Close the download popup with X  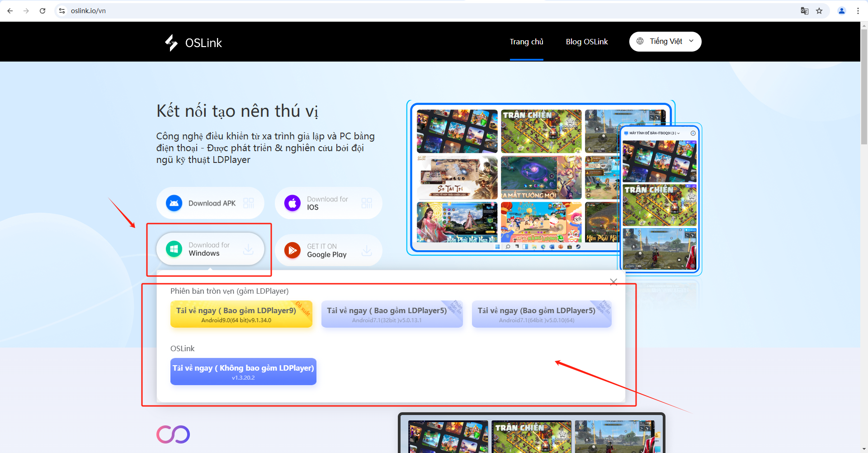(613, 282)
